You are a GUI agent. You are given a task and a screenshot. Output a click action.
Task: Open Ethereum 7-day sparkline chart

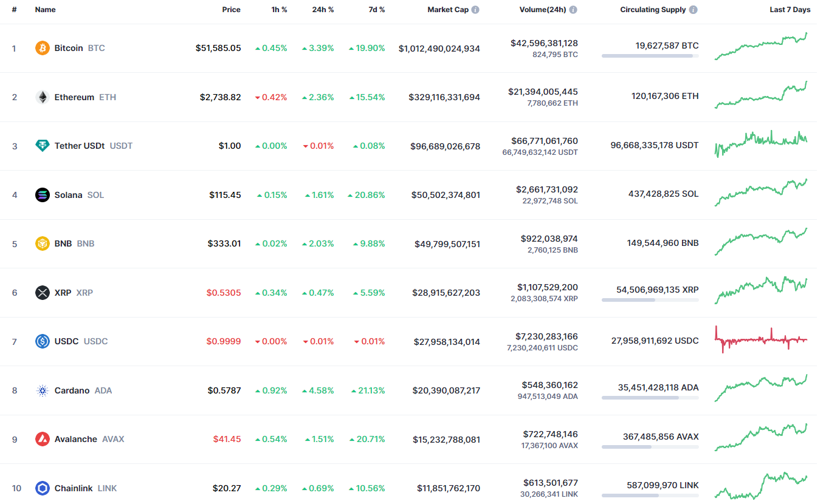(761, 95)
